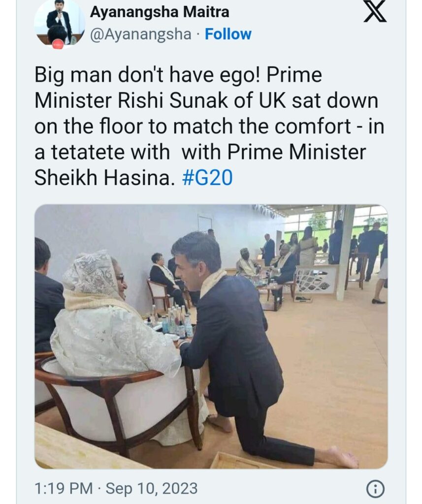The image size is (422, 504).
Task: Click the tweet text about Rishi Sunak
Action: (x=209, y=126)
